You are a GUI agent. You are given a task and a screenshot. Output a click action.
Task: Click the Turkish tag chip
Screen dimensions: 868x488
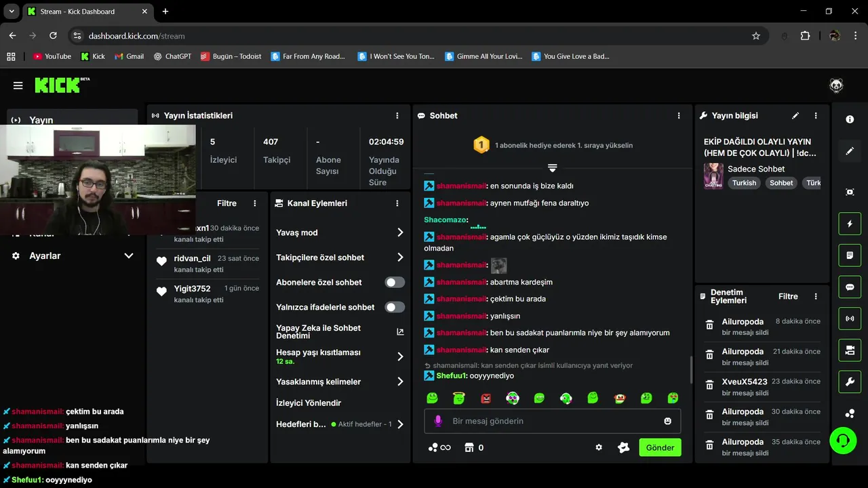tap(744, 183)
